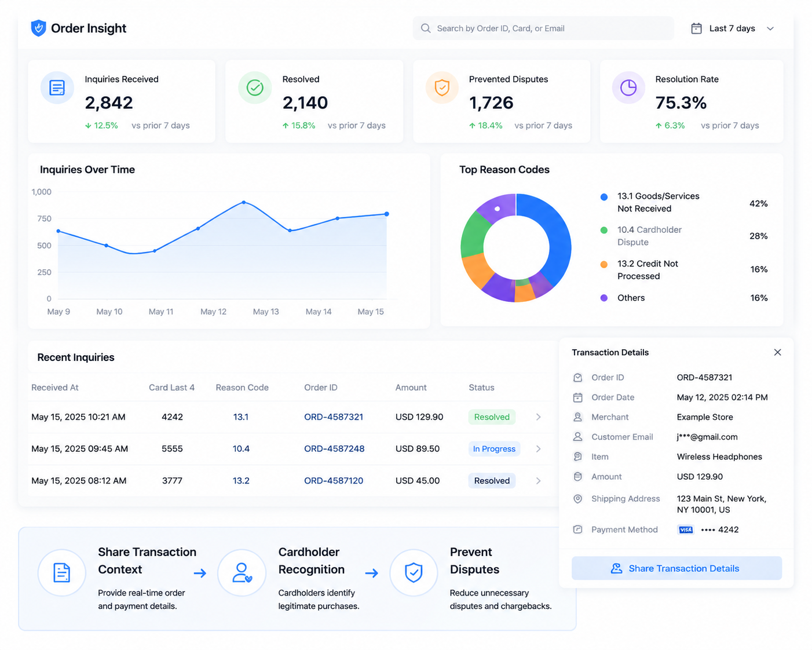Screen dimensions: 812x650
Task: Click the Resolution Rate pie icon
Action: click(x=628, y=87)
